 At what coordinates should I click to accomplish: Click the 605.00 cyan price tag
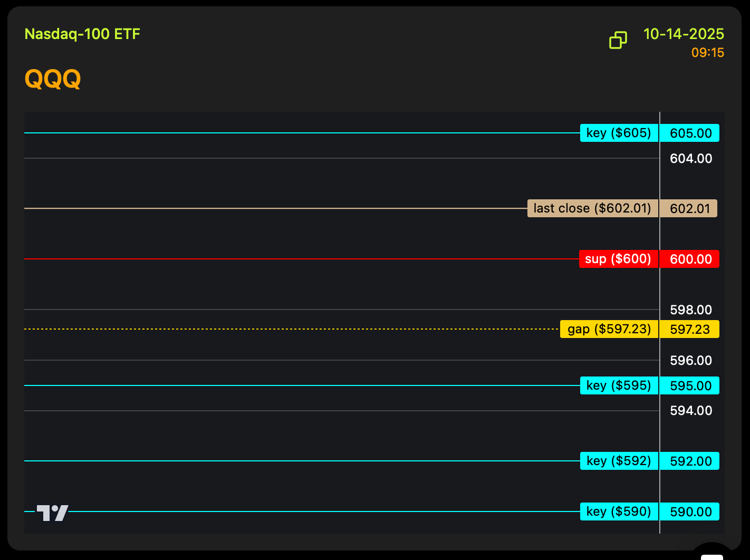[x=690, y=133]
